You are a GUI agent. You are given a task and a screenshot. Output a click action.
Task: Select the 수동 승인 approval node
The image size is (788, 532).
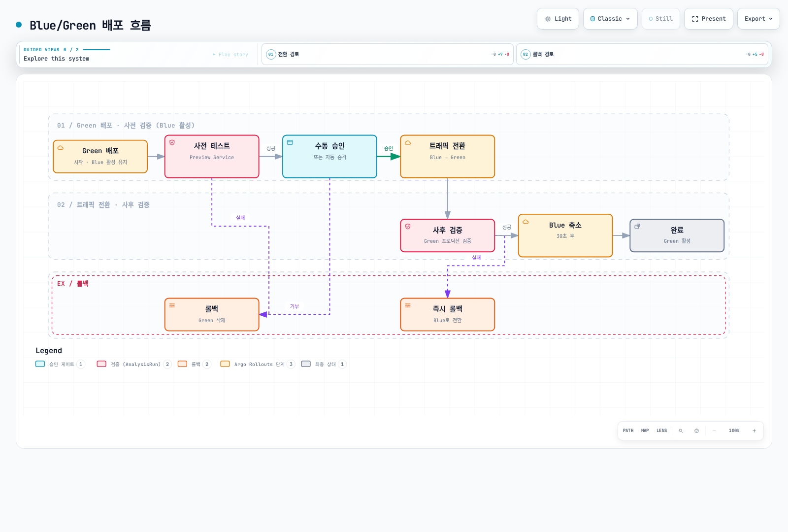click(x=329, y=157)
